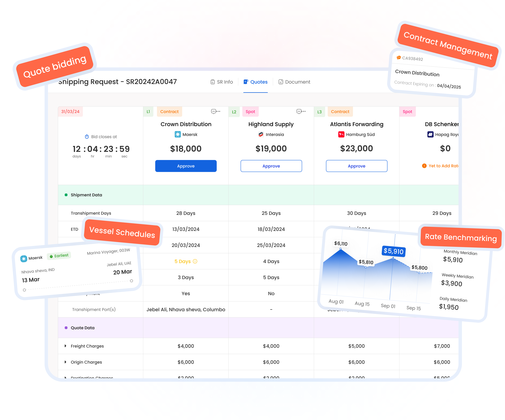Click the $19,000 quote total
The width and height of the screenshot is (505, 420).
coord(271,149)
